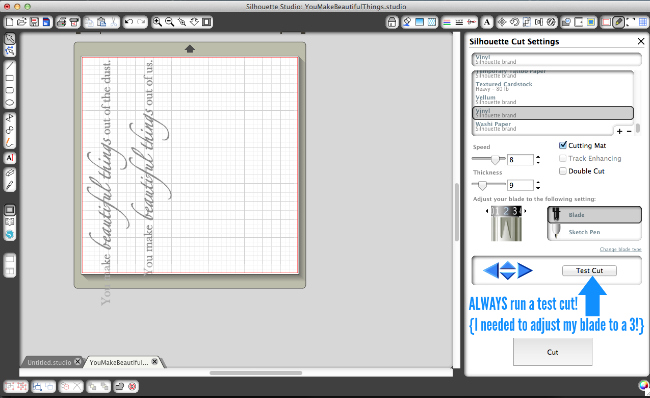Zoom in with magnifier plus icon
The width and height of the screenshot is (650, 398).
tap(157, 22)
